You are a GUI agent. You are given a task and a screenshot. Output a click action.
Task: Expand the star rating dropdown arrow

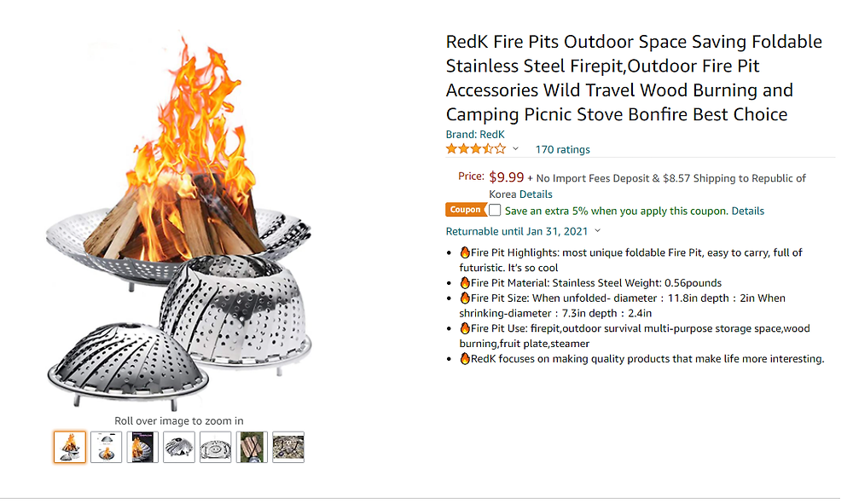point(515,149)
